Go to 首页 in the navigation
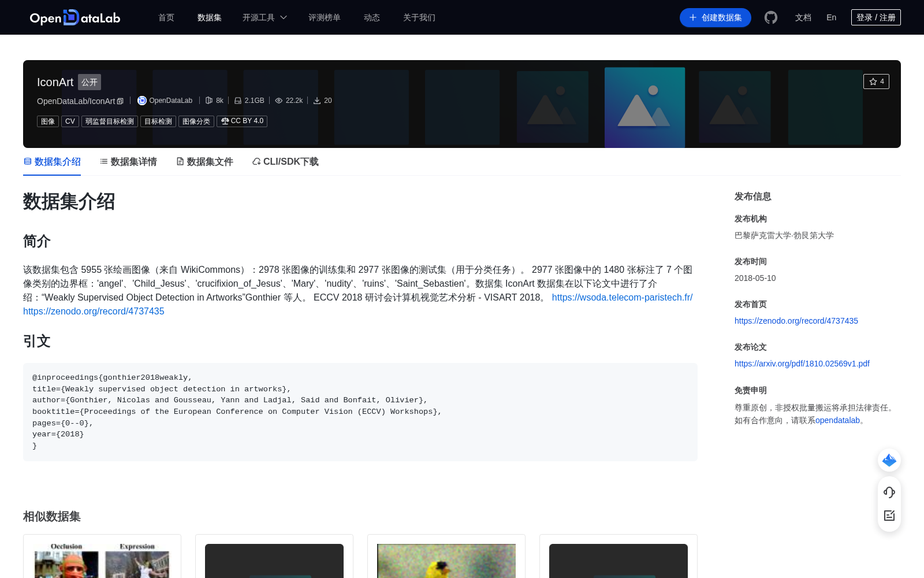The image size is (924, 578). point(166,17)
